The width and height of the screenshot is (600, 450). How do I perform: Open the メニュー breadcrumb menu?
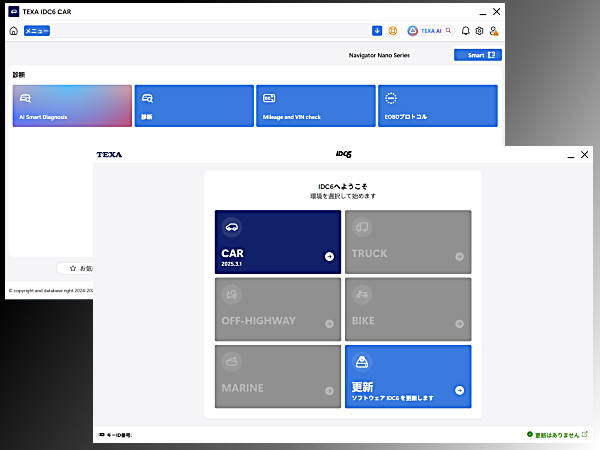pos(36,31)
